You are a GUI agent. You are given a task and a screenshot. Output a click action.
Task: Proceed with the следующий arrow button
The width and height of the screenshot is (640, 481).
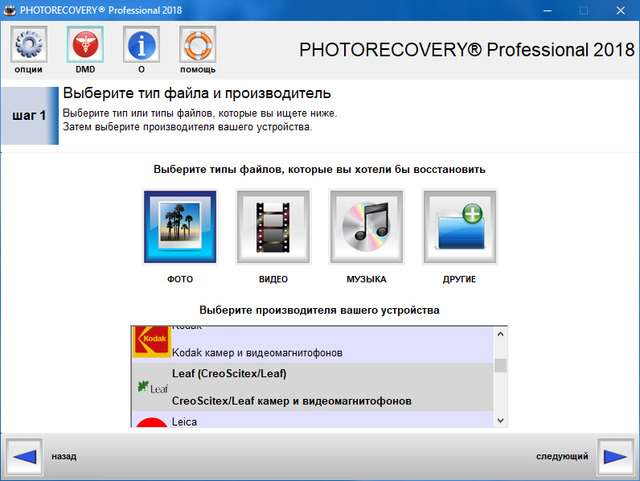(615, 457)
